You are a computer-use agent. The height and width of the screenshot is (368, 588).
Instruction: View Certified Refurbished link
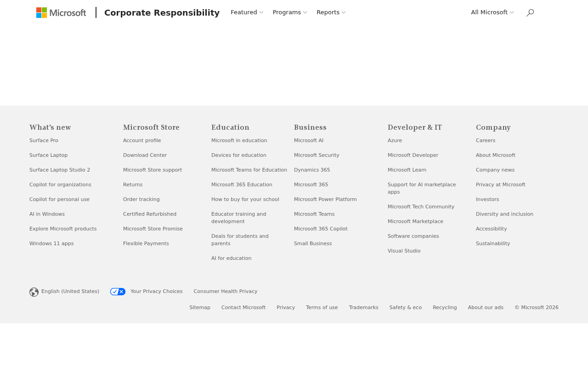(x=150, y=214)
